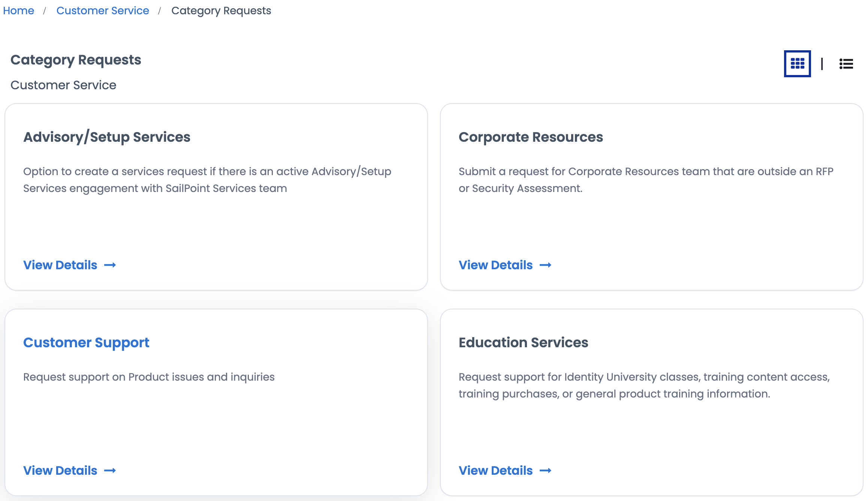Toggle the grid view layout
The height and width of the screenshot is (501, 868).
[797, 63]
